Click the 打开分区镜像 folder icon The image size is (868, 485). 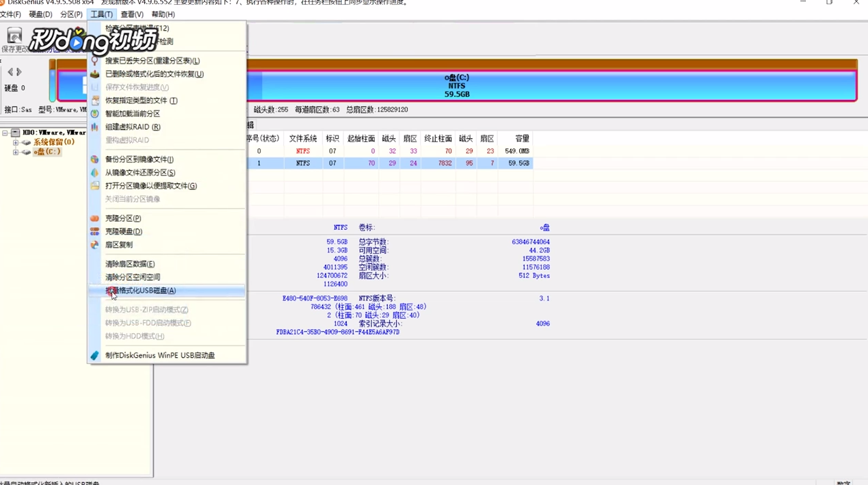point(94,185)
